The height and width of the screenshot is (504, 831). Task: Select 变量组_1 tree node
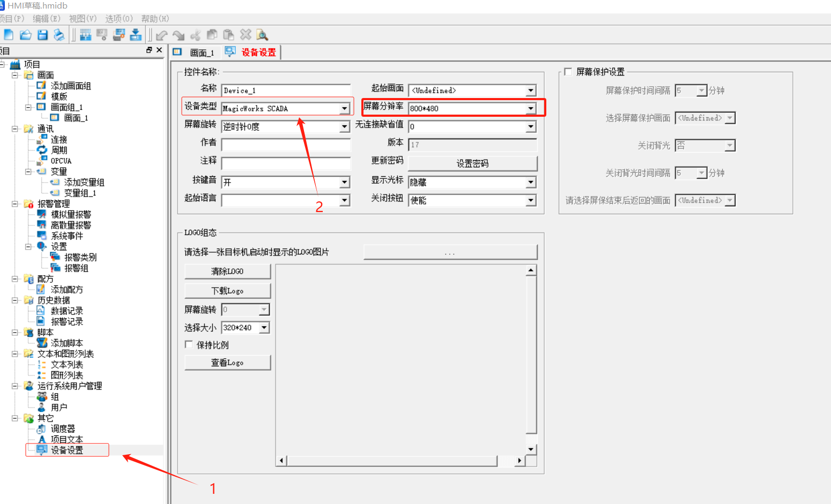tap(80, 193)
